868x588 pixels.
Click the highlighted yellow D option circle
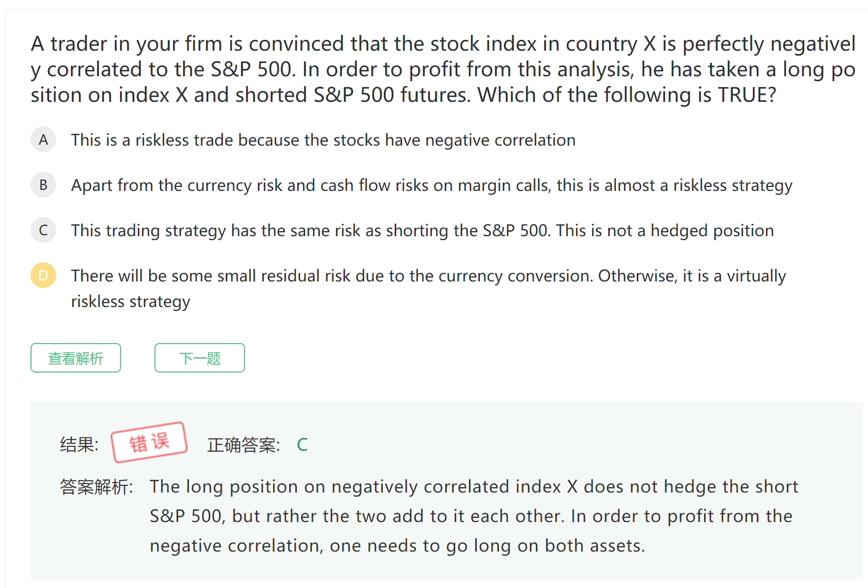pos(43,276)
